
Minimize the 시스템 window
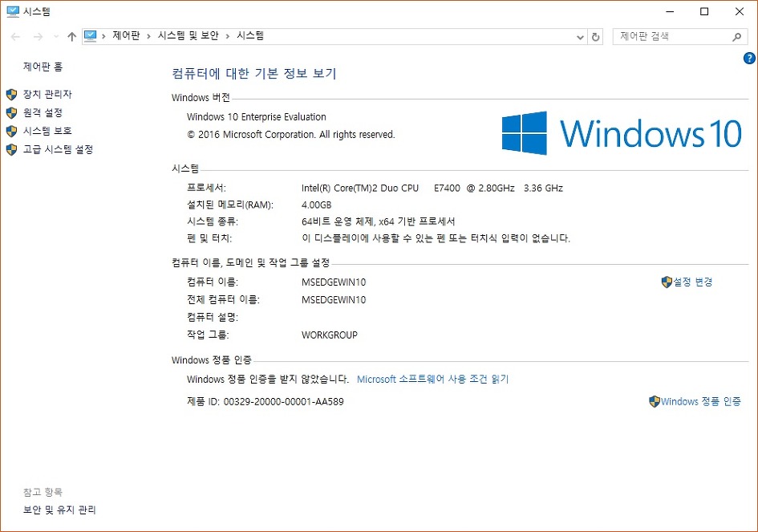[670, 11]
